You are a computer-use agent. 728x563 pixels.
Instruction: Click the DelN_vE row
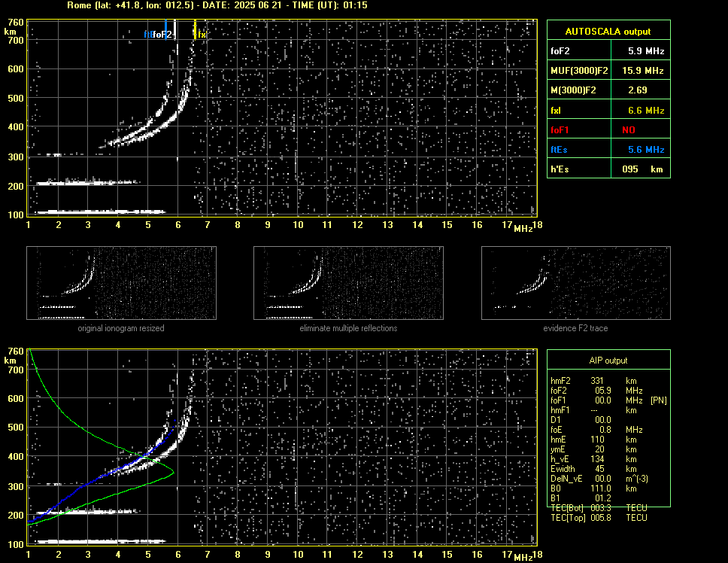pyautogui.click(x=599, y=479)
